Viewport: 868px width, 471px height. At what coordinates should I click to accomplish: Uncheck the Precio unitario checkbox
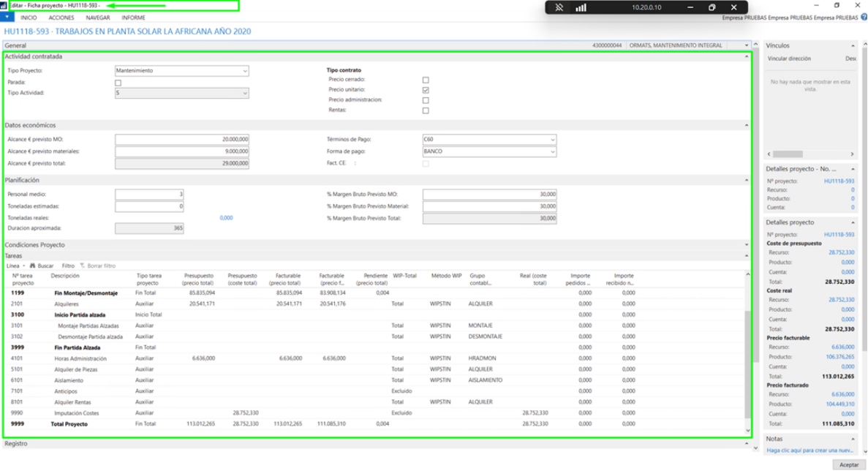(426, 90)
